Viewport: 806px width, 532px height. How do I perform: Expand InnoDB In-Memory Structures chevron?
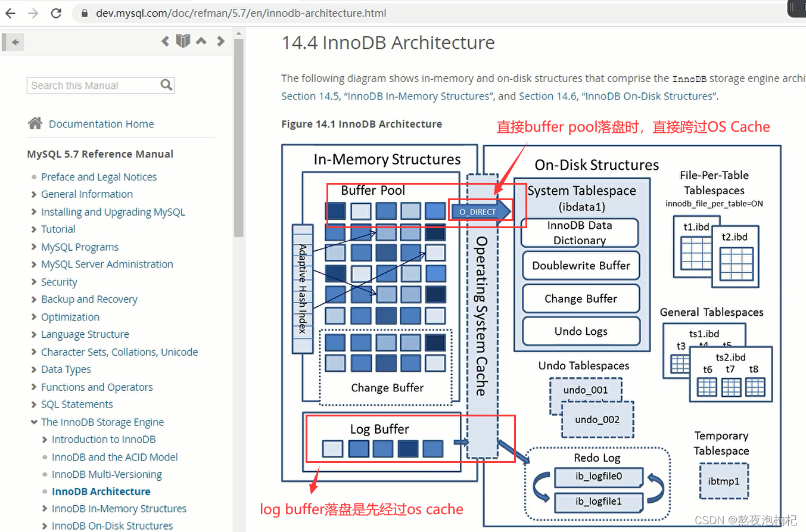[45, 509]
